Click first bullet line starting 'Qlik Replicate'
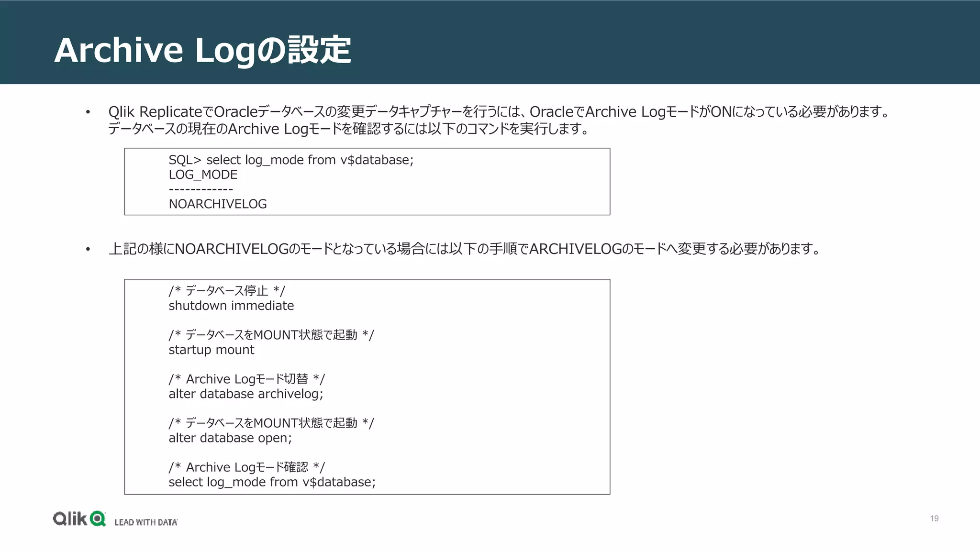 [499, 111]
